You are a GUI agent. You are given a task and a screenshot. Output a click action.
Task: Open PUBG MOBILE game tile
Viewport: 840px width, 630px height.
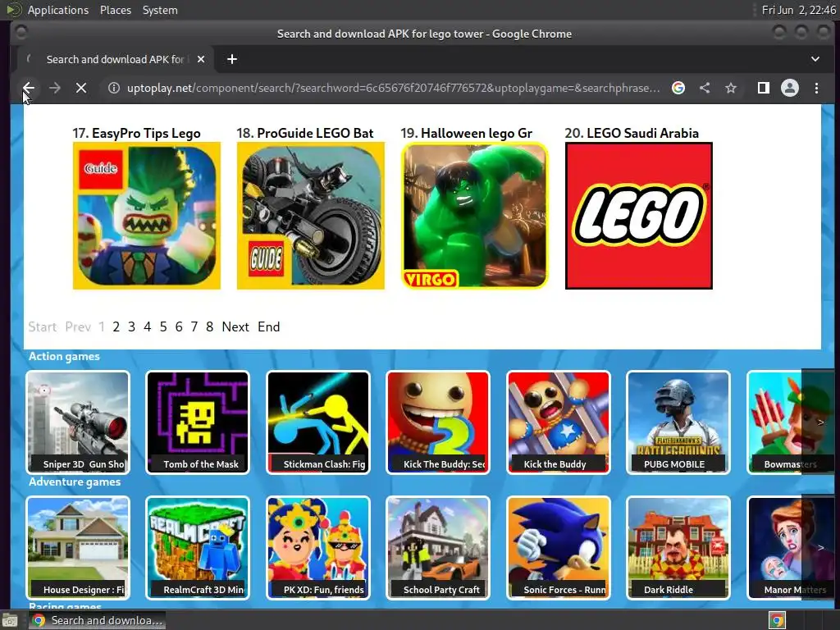pyautogui.click(x=678, y=422)
